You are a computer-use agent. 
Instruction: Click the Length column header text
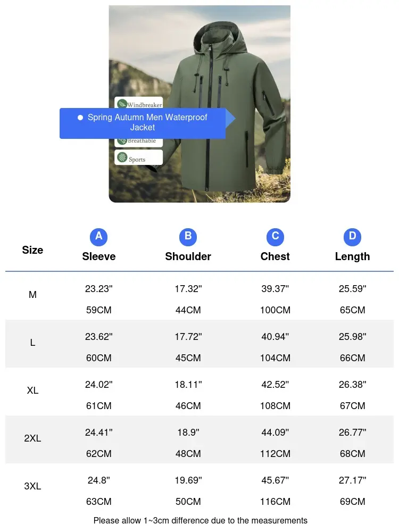[352, 256]
